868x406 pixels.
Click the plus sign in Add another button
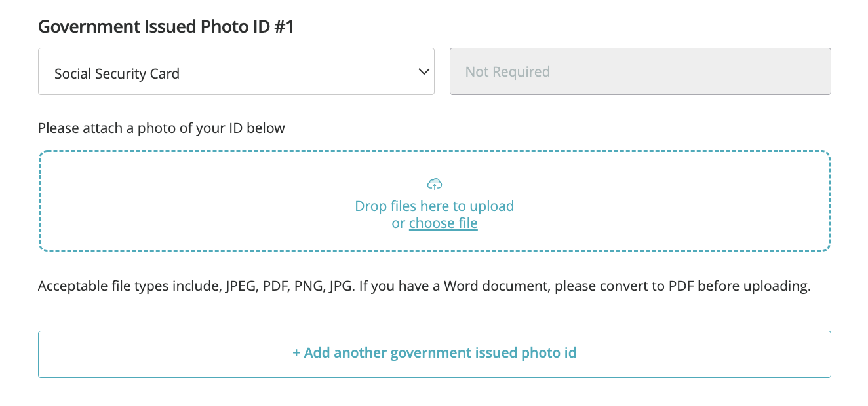pyautogui.click(x=296, y=354)
